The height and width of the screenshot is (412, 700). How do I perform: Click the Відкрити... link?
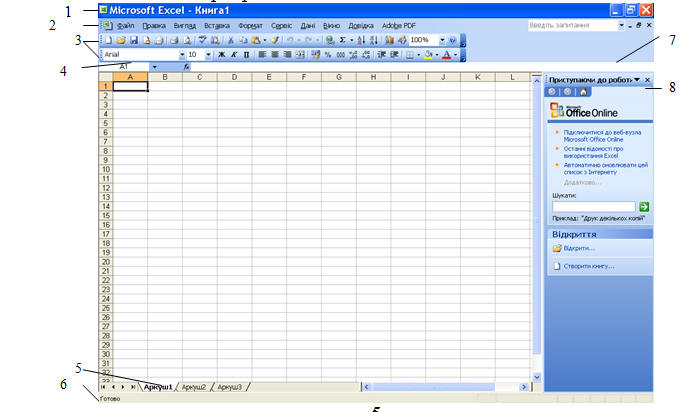click(x=579, y=248)
